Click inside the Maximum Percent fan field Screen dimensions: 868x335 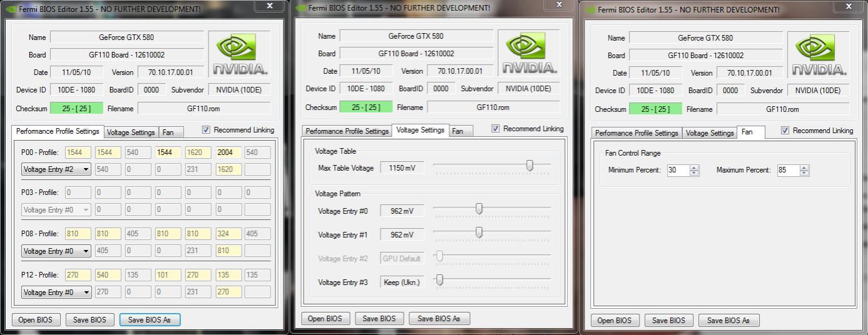pyautogui.click(x=788, y=170)
